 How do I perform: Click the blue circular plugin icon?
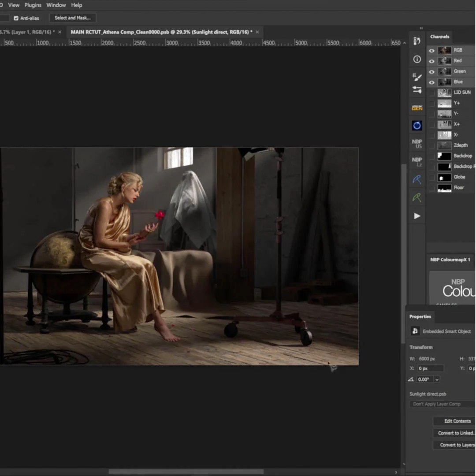417,125
